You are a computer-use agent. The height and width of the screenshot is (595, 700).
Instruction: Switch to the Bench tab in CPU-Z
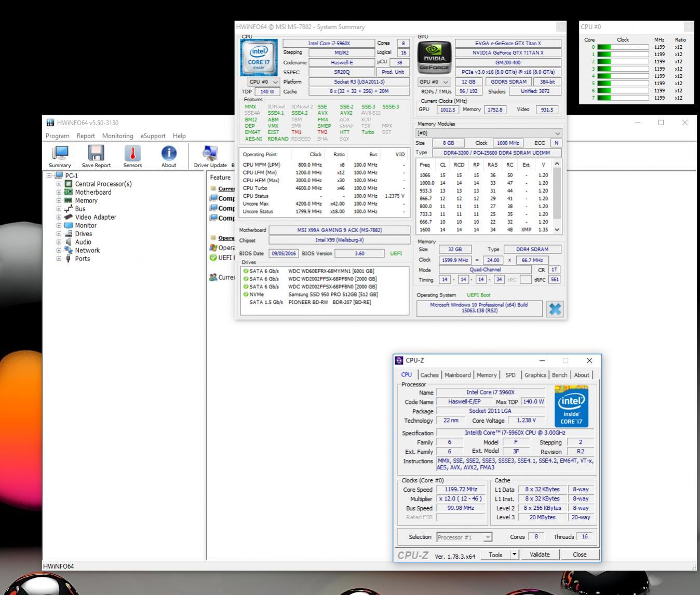point(559,375)
